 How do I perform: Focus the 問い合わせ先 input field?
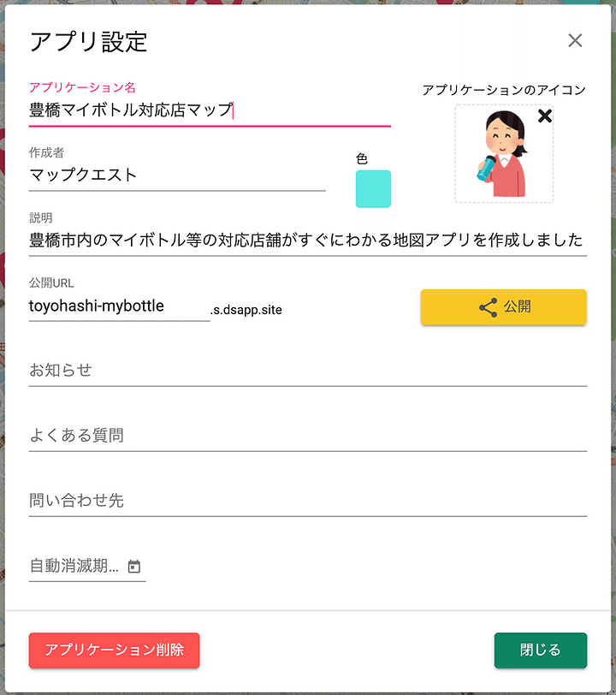click(x=307, y=501)
